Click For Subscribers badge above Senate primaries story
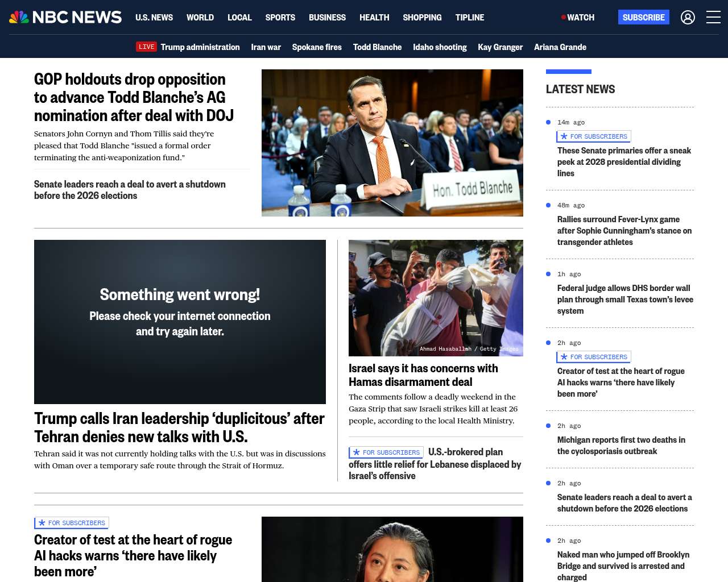728x582 pixels. point(594,136)
